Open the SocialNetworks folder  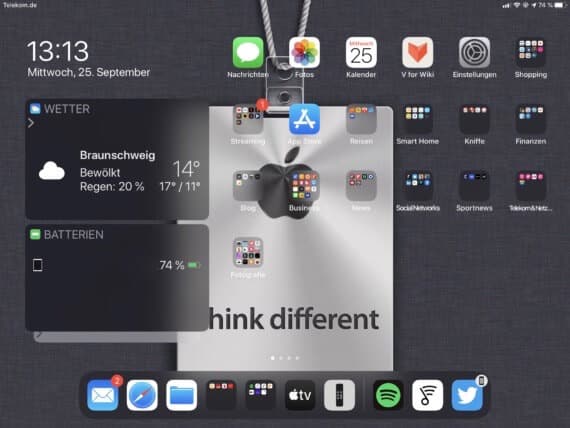click(x=418, y=186)
